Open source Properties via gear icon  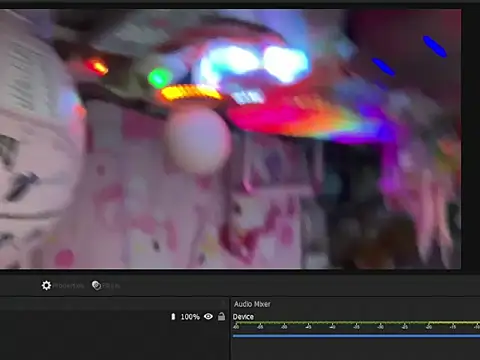[46, 285]
